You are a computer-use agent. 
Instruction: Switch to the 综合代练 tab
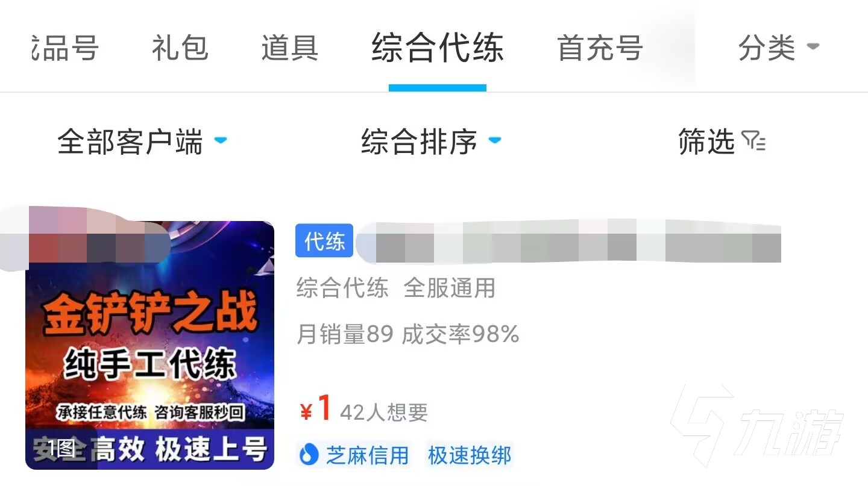tap(438, 48)
